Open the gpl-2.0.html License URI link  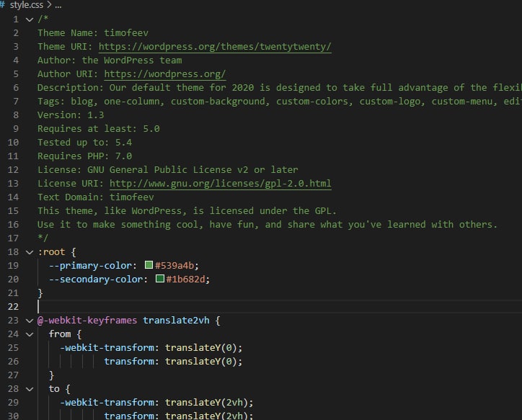[221, 184]
